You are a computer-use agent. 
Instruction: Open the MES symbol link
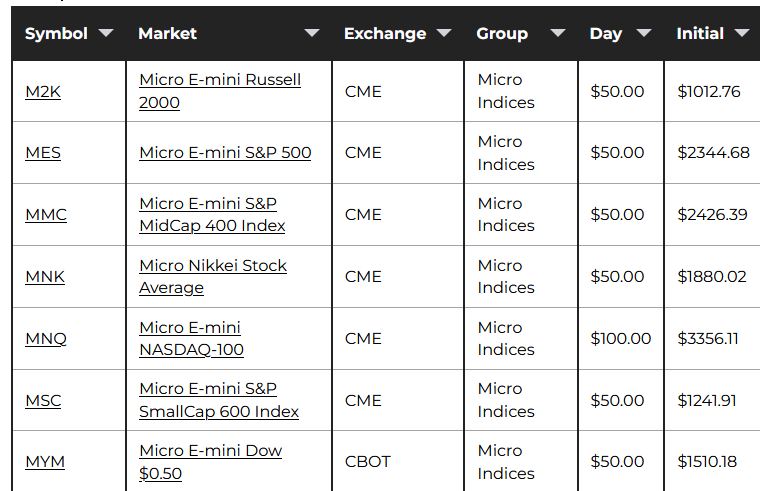[43, 153]
